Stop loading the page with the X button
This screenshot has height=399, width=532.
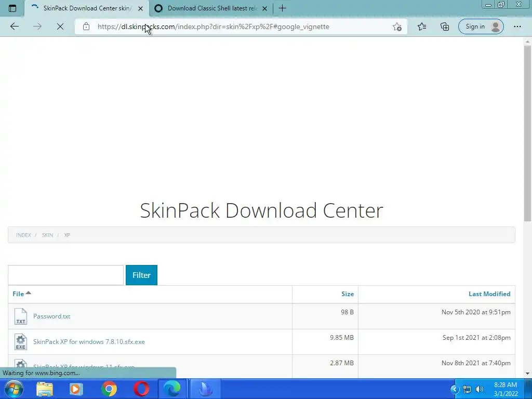(60, 26)
